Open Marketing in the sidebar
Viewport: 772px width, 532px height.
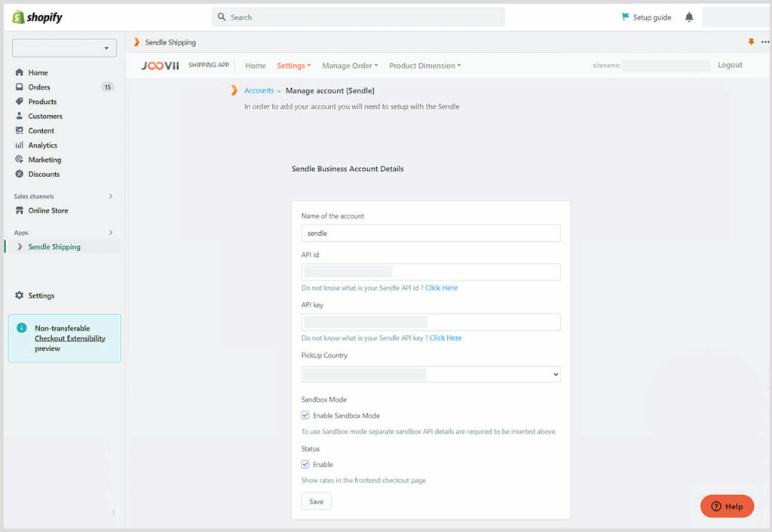pyautogui.click(x=44, y=160)
